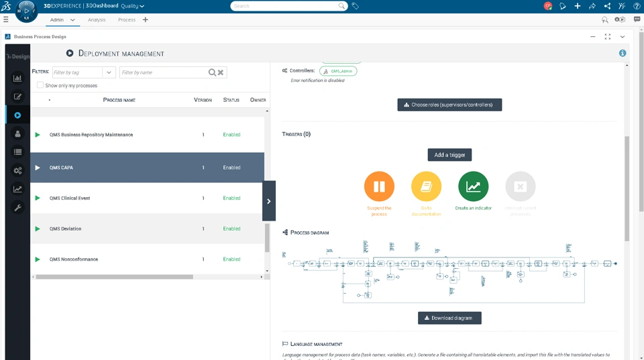Open the line graph sidebar icon
The width and height of the screenshot is (644, 360).
tap(17, 189)
